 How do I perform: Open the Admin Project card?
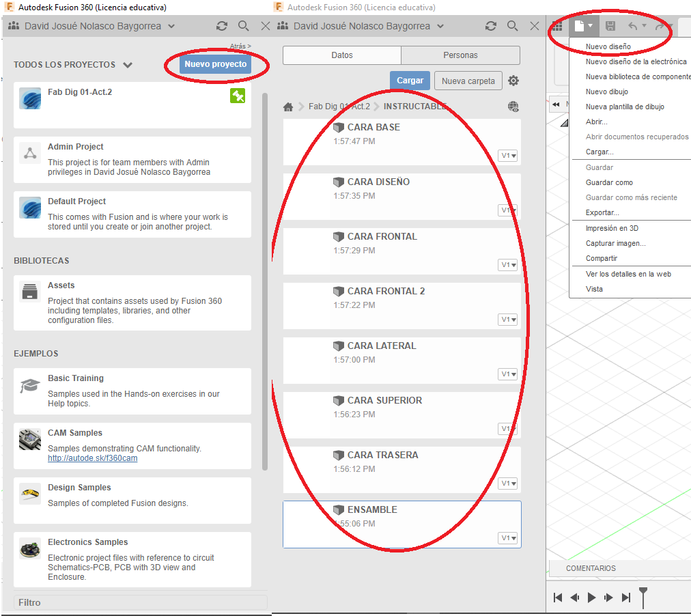coord(132,160)
